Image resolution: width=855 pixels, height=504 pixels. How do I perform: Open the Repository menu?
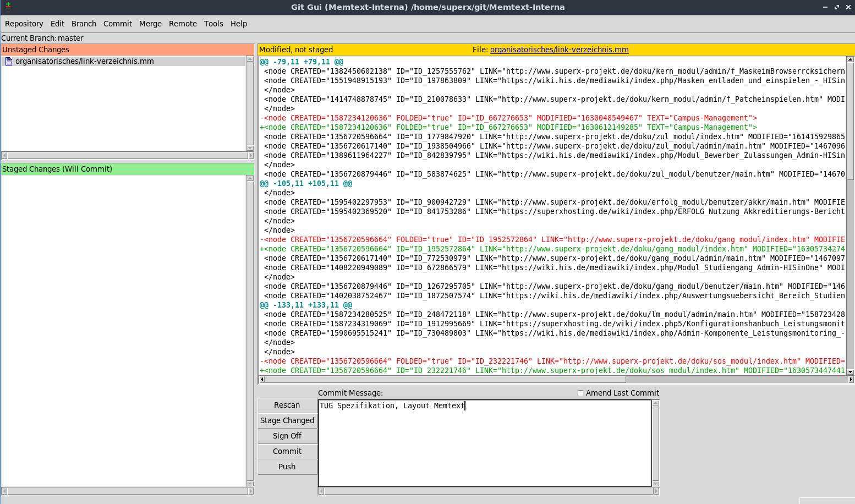tap(24, 24)
